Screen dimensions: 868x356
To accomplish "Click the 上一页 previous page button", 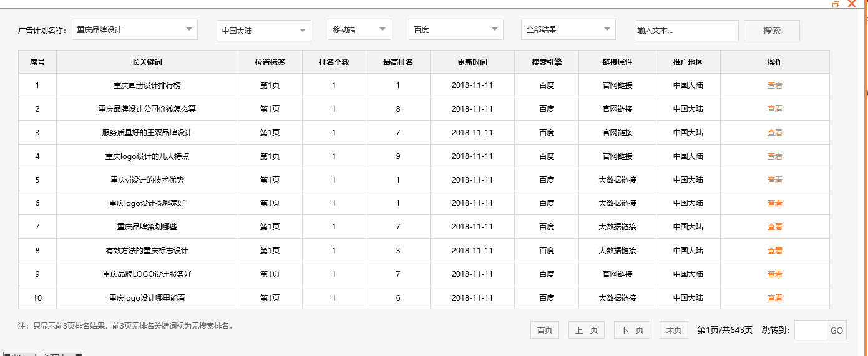I will tap(587, 330).
